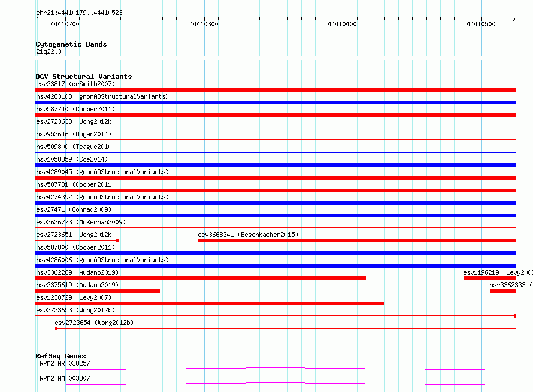Click ruler position 44410200
The height and width of the screenshot is (392, 533).
click(65, 24)
